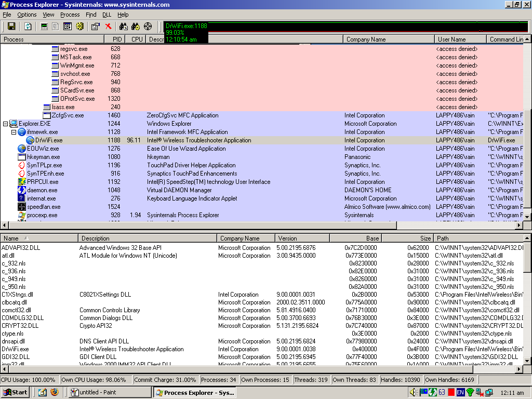Click the Explorer.EXE computer icon
Image resolution: width=532 pixels, height=399 pixels.
pyautogui.click(x=14, y=124)
